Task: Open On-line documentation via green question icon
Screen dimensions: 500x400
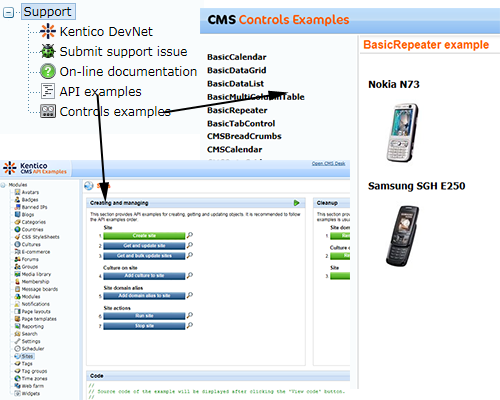Action: pos(48,71)
